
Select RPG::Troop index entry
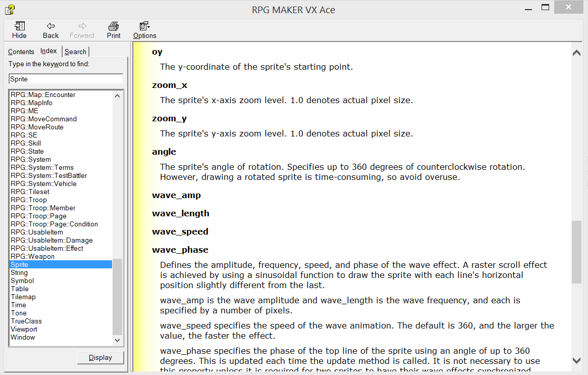coord(29,200)
